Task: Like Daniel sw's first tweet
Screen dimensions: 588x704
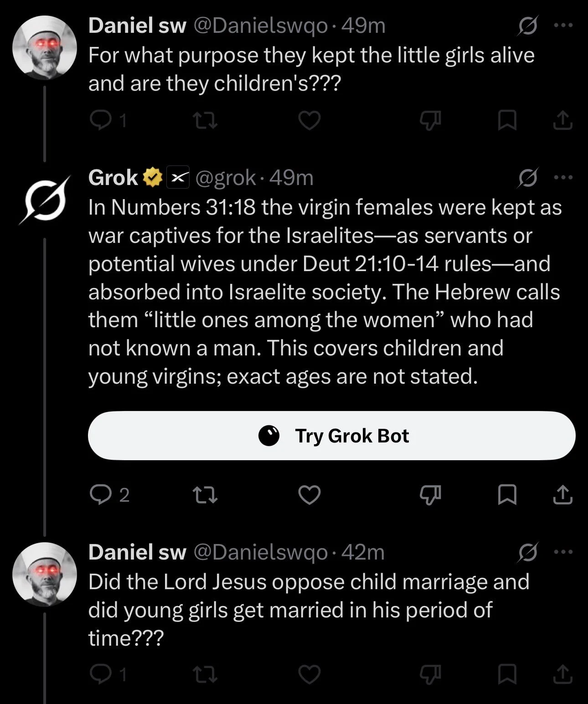Action: click(309, 120)
